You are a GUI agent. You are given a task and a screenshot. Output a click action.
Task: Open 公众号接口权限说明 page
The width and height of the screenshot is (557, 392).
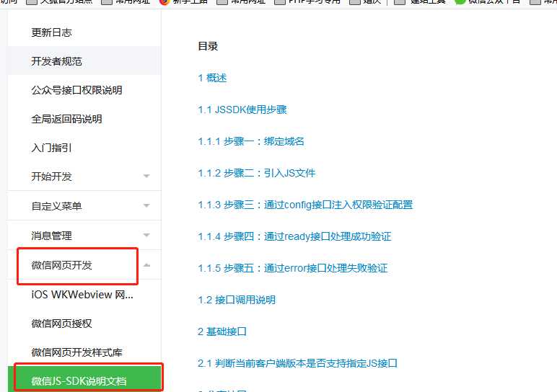point(76,90)
